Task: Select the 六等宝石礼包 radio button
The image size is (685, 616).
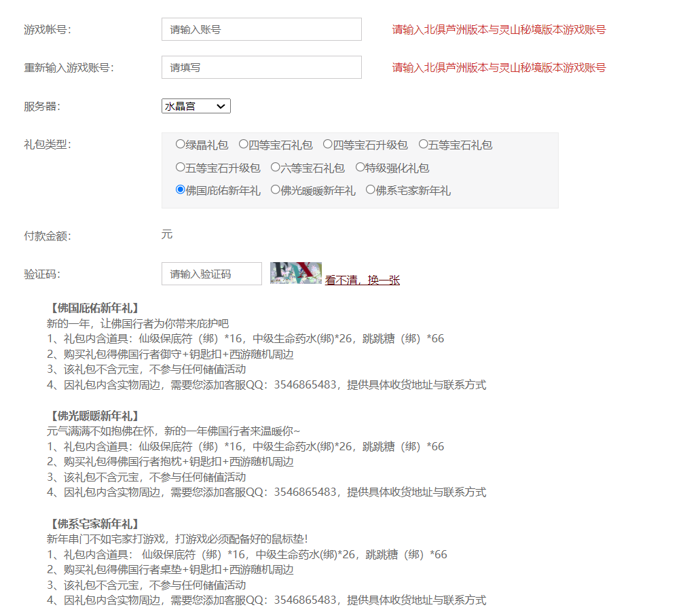Action: coord(276,167)
